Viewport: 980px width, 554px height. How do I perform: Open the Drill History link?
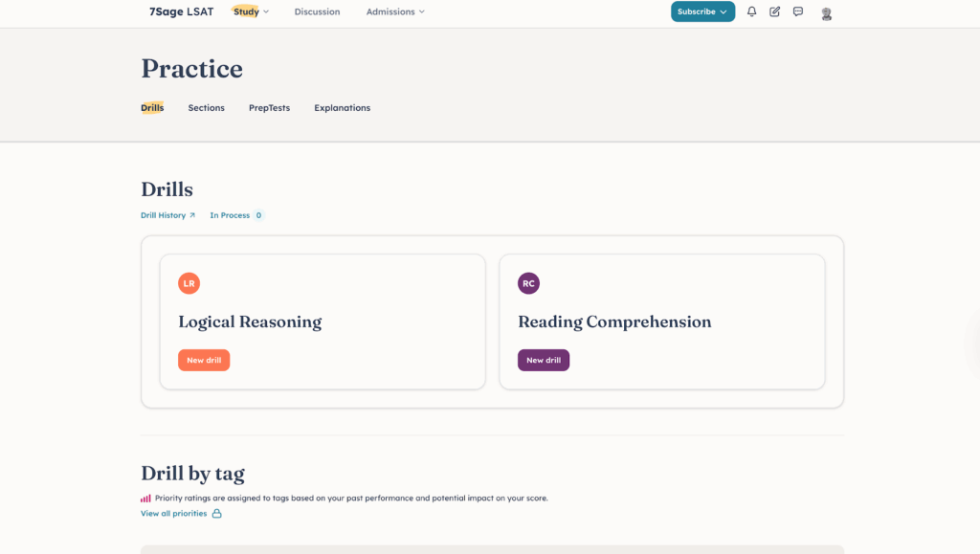pyautogui.click(x=167, y=215)
